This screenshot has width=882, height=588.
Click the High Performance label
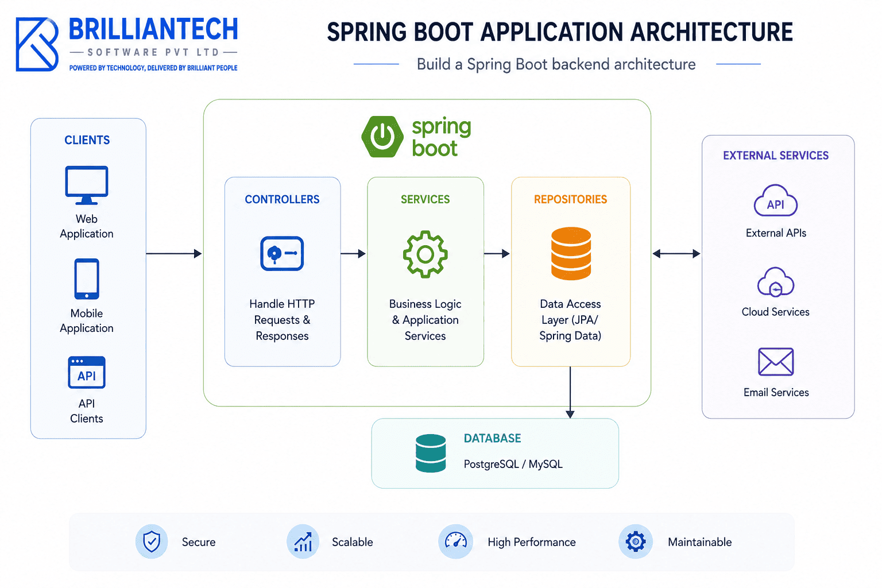coord(532,542)
